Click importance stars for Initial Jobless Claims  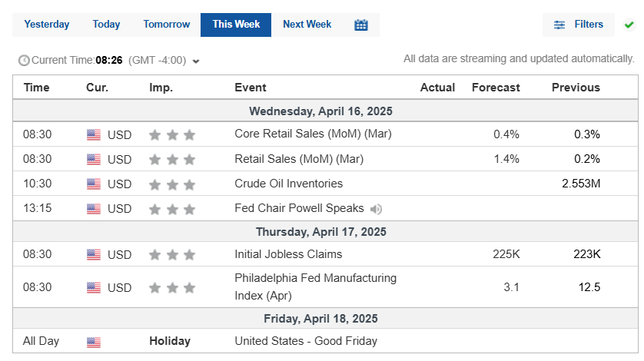click(x=172, y=255)
